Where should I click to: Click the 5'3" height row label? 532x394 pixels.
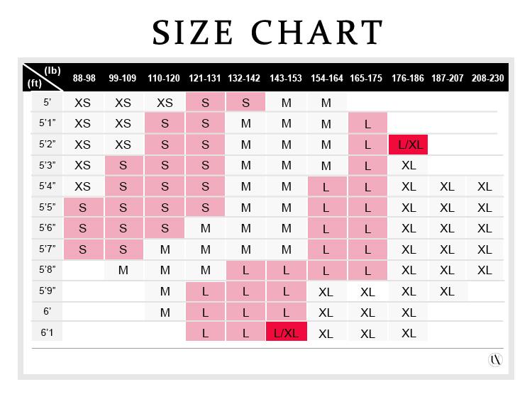(47, 165)
